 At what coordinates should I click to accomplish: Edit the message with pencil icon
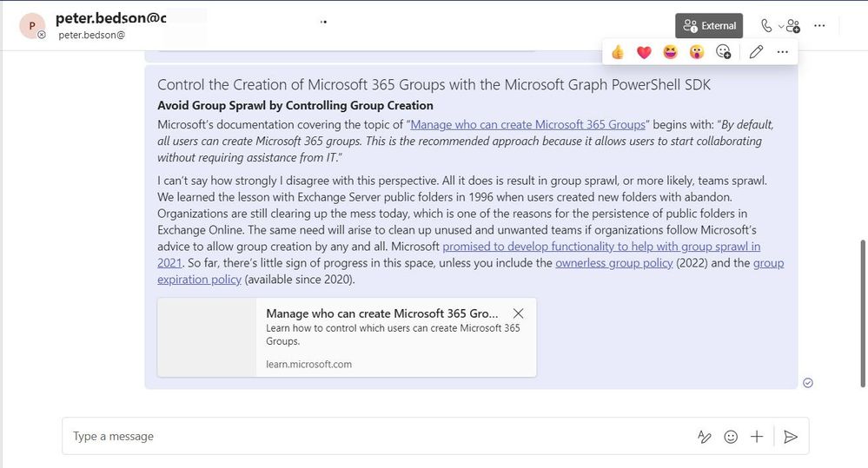tap(756, 52)
